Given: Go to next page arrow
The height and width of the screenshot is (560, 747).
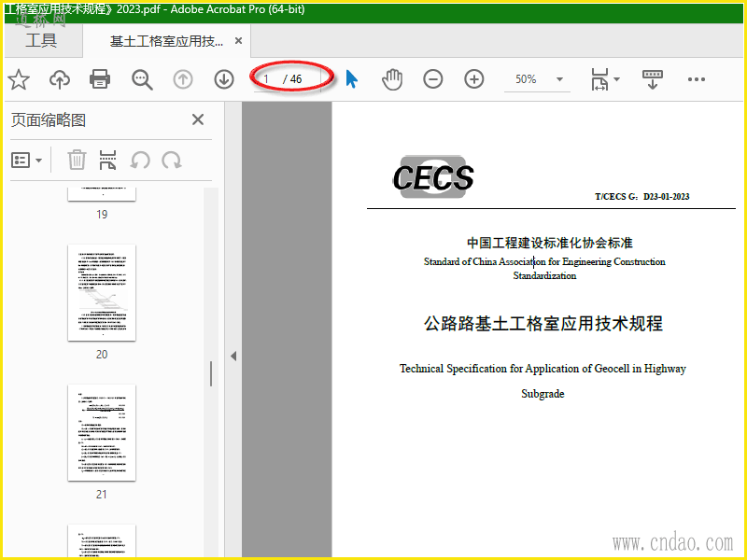Looking at the screenshot, I should (x=224, y=79).
